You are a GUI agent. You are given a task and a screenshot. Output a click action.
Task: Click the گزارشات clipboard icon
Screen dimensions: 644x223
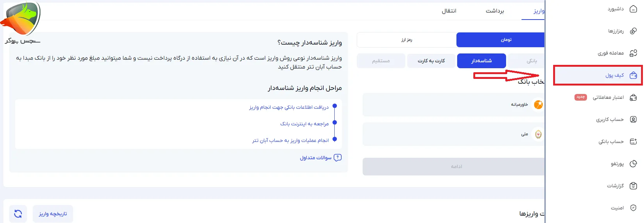coord(633,186)
